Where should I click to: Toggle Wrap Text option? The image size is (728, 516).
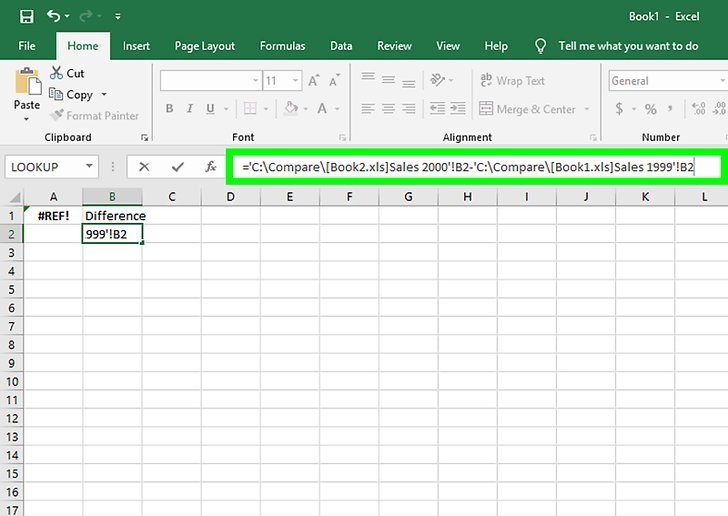tap(512, 81)
